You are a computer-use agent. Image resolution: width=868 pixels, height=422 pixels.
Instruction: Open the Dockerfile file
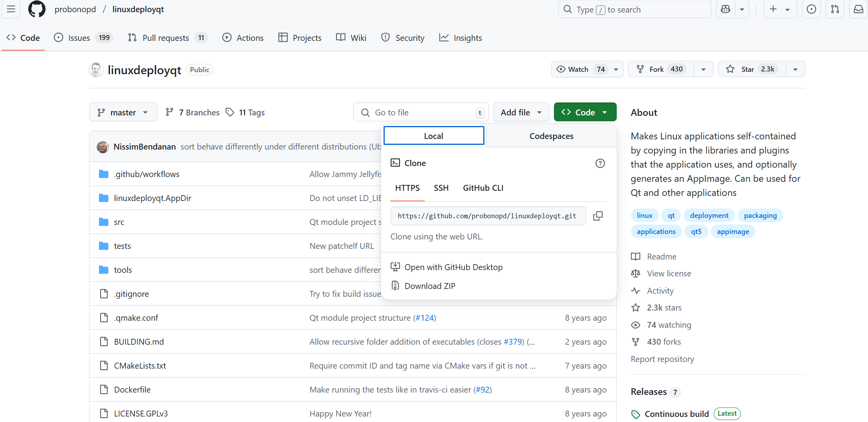tap(132, 389)
